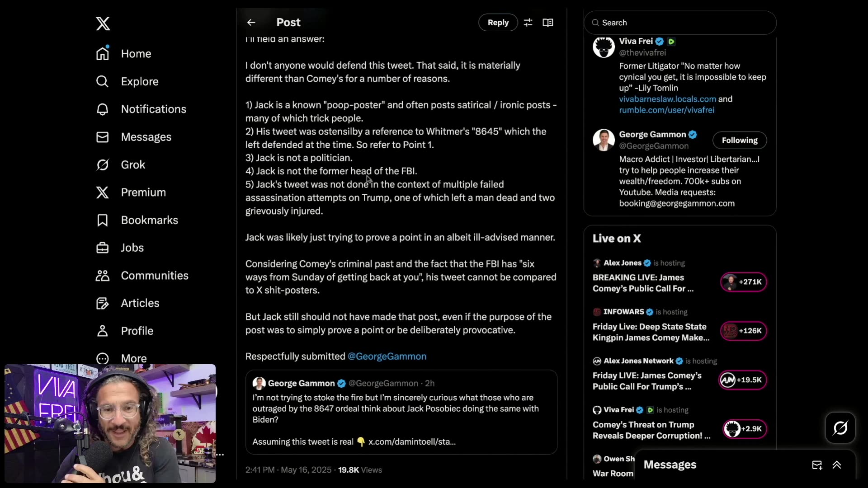Open the floating Grok button
Image resolution: width=868 pixels, height=488 pixels.
(840, 427)
